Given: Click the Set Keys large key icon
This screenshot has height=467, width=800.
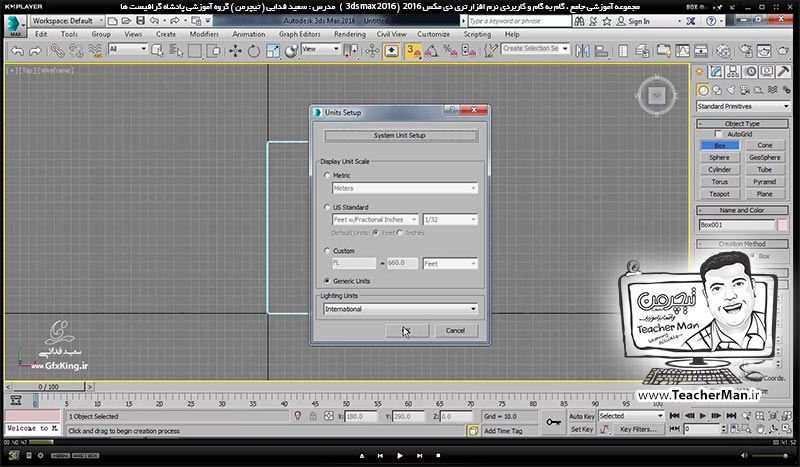Looking at the screenshot, I should tap(553, 422).
